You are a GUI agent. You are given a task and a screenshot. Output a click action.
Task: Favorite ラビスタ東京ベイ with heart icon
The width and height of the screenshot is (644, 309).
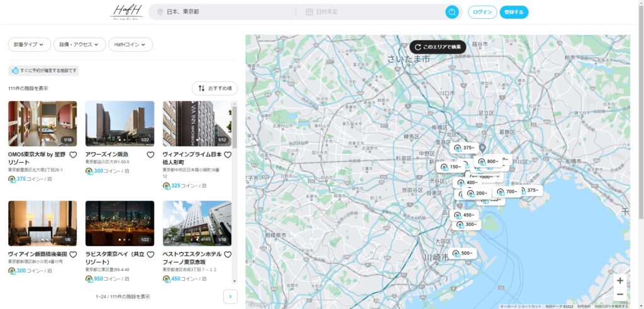click(x=150, y=254)
